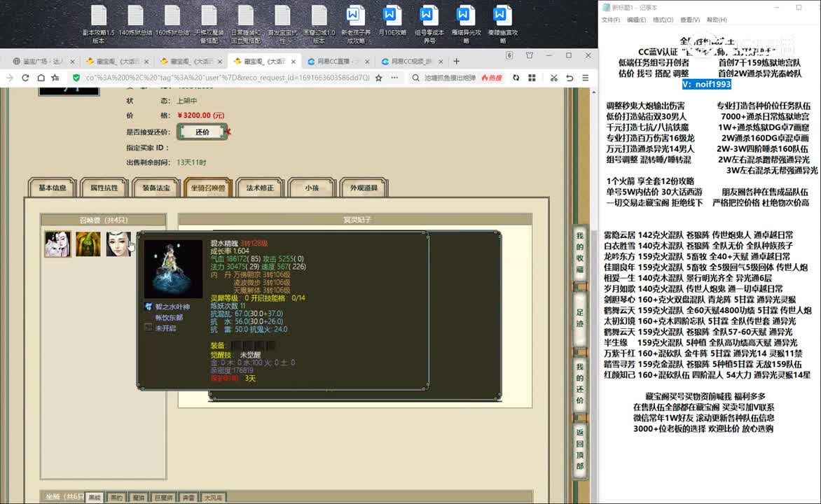Open the 月10E攻略 WPS document
Screen dimensions: 821x504
pyautogui.click(x=392, y=21)
